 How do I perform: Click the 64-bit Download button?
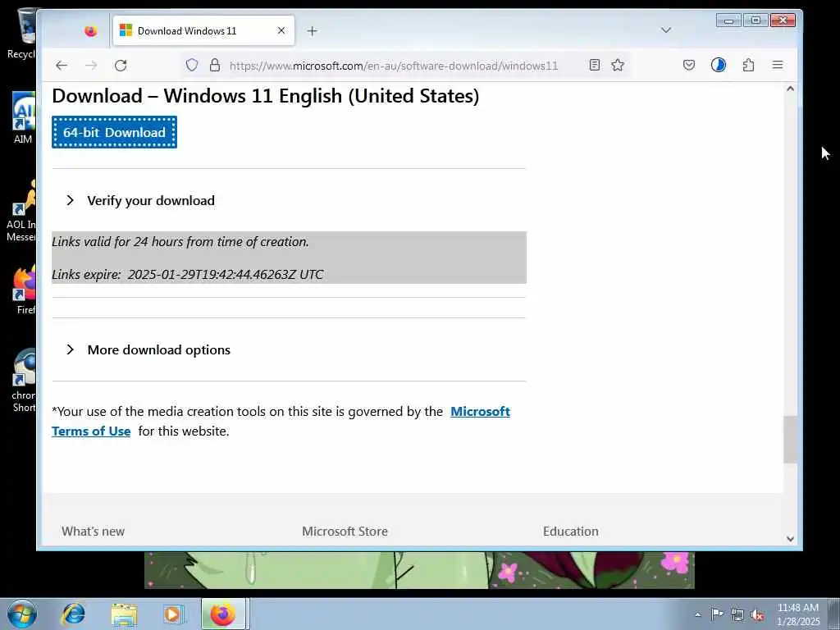pos(114,132)
